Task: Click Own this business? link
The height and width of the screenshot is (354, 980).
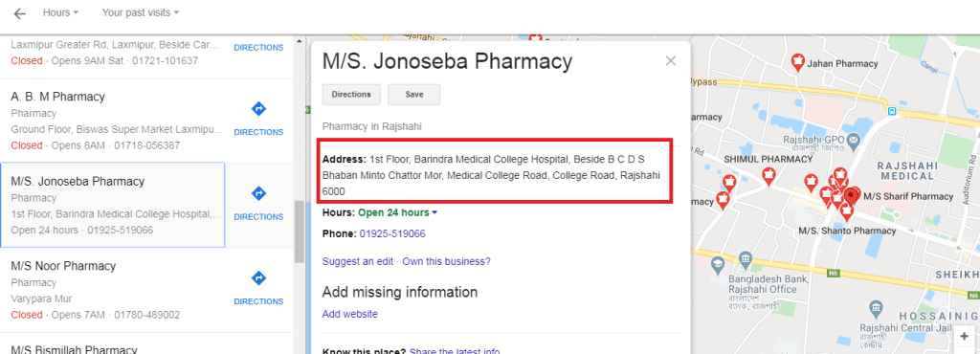Action: [x=446, y=261]
